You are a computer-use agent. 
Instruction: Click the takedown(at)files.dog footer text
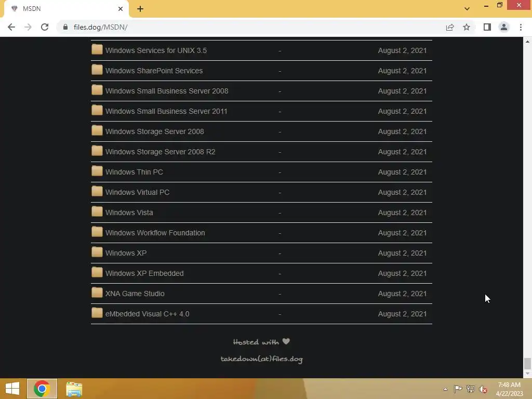[262, 359]
